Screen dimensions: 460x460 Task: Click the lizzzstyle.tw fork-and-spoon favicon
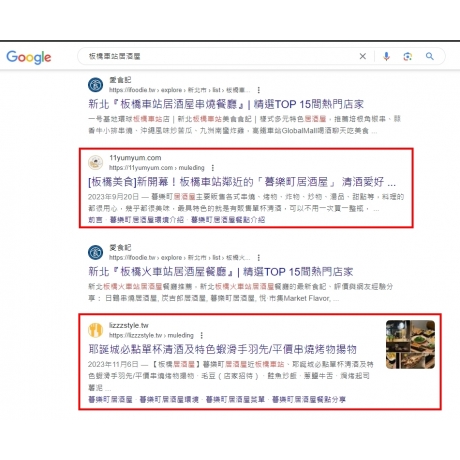[96, 330]
